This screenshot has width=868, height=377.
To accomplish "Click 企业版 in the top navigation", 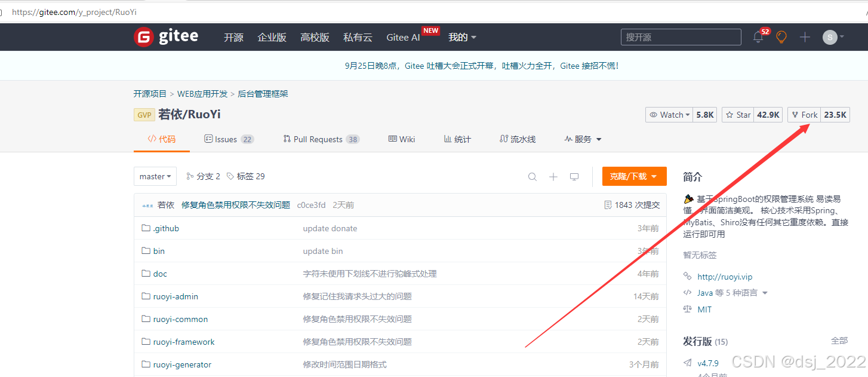I will 272,37.
